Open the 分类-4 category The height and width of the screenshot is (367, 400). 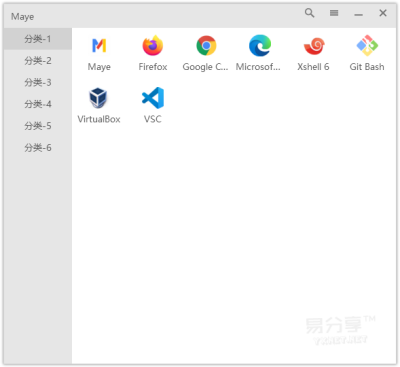(x=38, y=104)
